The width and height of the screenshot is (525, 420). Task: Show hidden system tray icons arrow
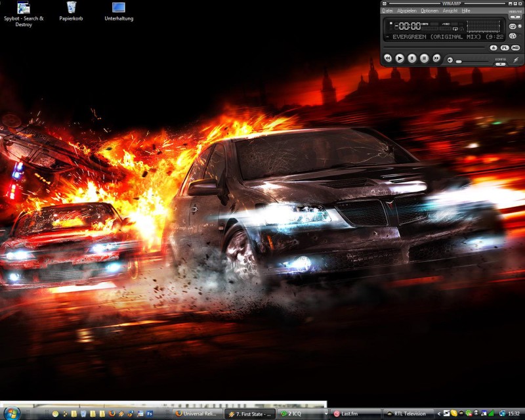[x=440, y=413]
